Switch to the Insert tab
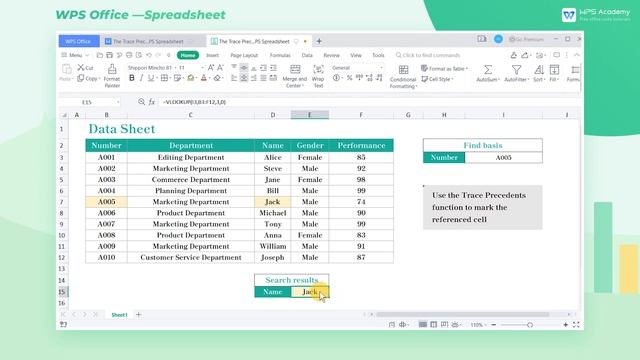The width and height of the screenshot is (640, 360). click(x=212, y=55)
